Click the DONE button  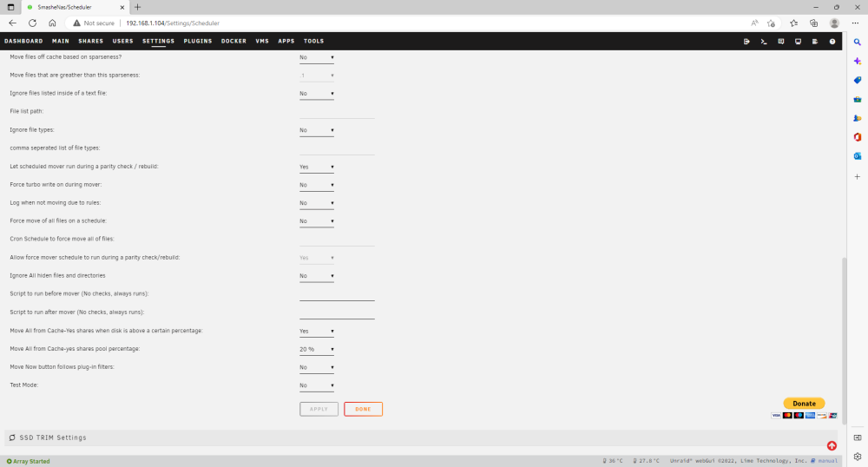[363, 409]
